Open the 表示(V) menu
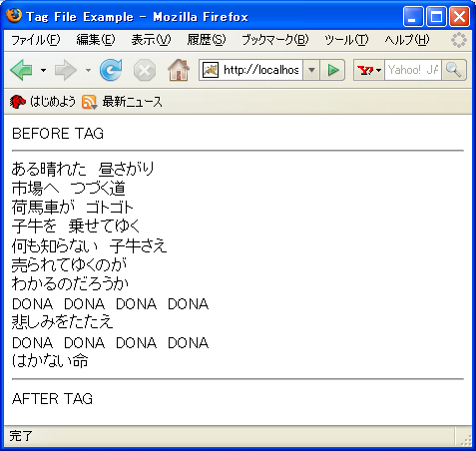 tap(151, 40)
